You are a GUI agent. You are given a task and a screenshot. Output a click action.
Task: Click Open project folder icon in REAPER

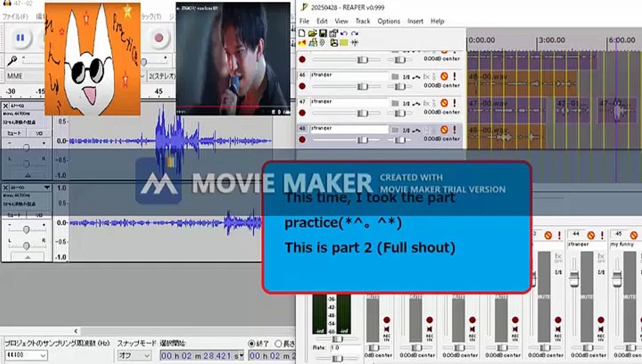click(x=312, y=33)
